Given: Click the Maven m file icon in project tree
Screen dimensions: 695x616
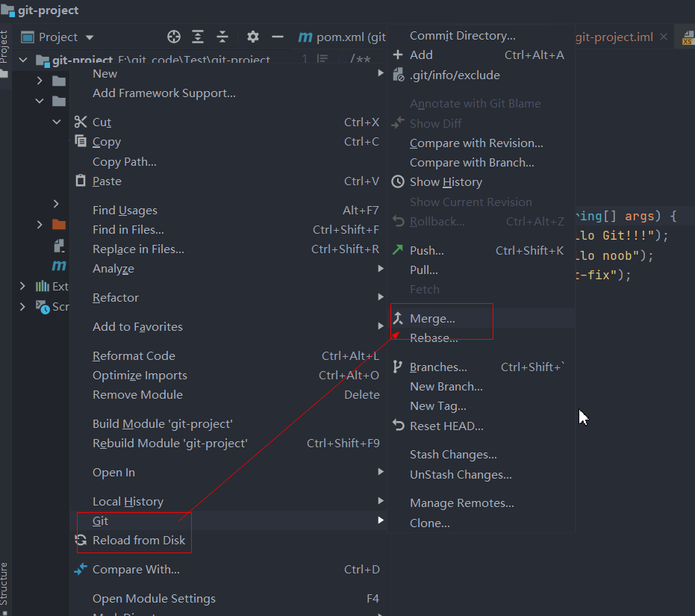Looking at the screenshot, I should 59,266.
